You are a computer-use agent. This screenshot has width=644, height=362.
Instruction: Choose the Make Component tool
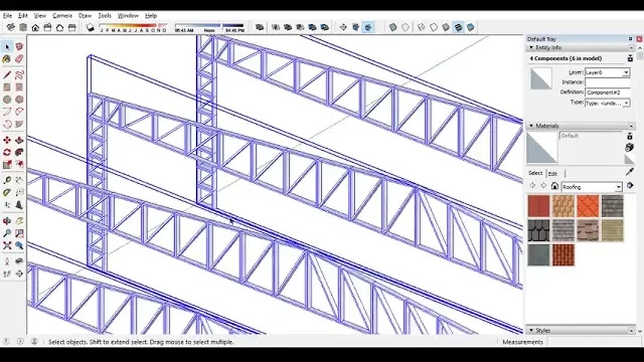tap(19, 47)
